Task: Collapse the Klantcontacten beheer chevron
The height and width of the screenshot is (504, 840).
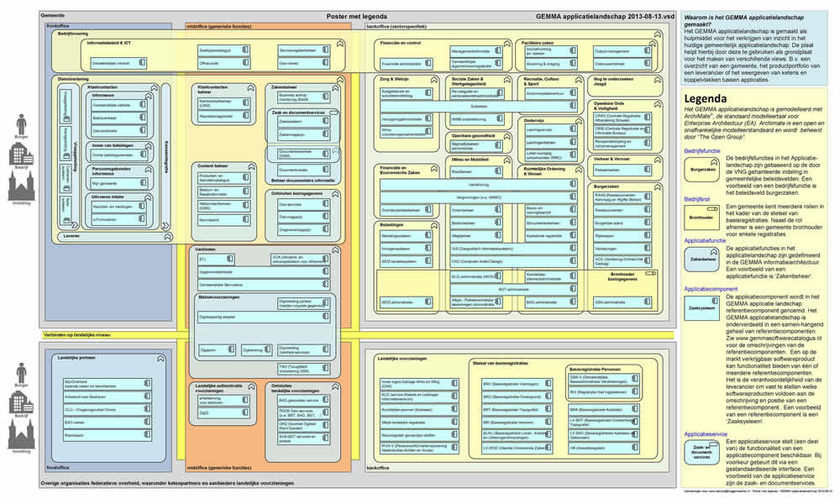Action: click(249, 87)
